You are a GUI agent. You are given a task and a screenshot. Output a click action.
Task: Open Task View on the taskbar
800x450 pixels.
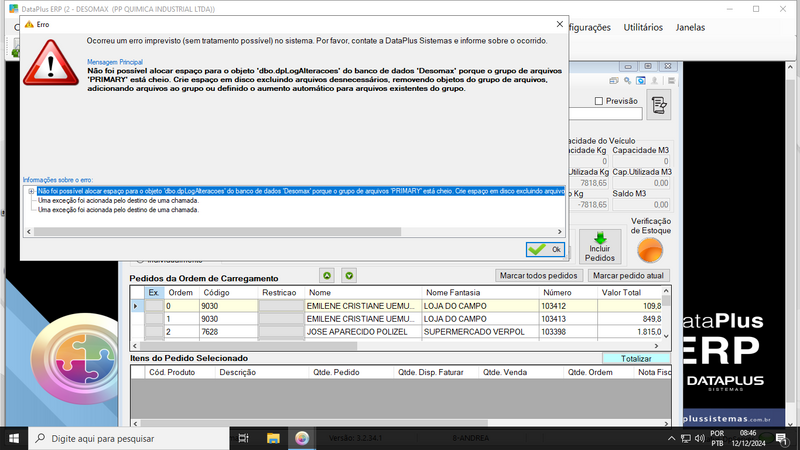tap(244, 438)
